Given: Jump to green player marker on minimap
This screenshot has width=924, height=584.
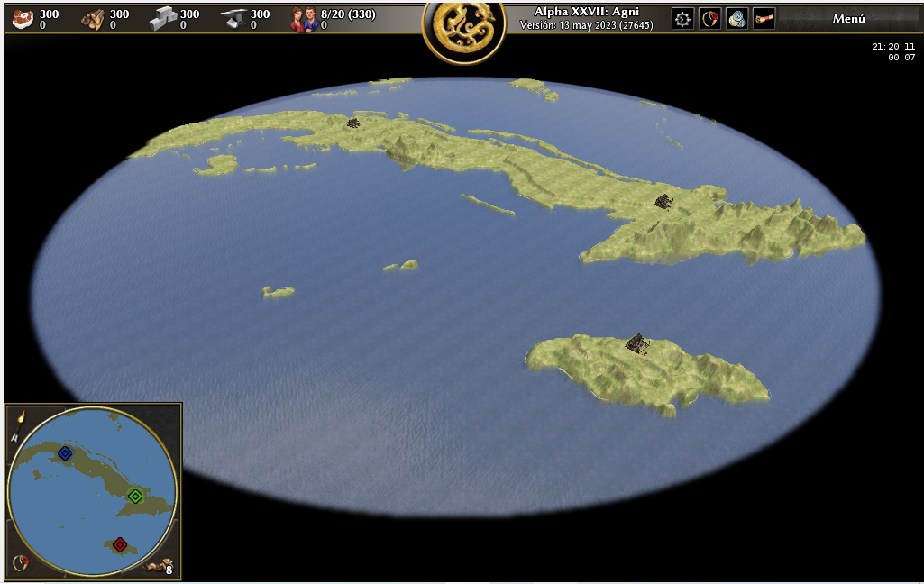Looking at the screenshot, I should coord(135,496).
